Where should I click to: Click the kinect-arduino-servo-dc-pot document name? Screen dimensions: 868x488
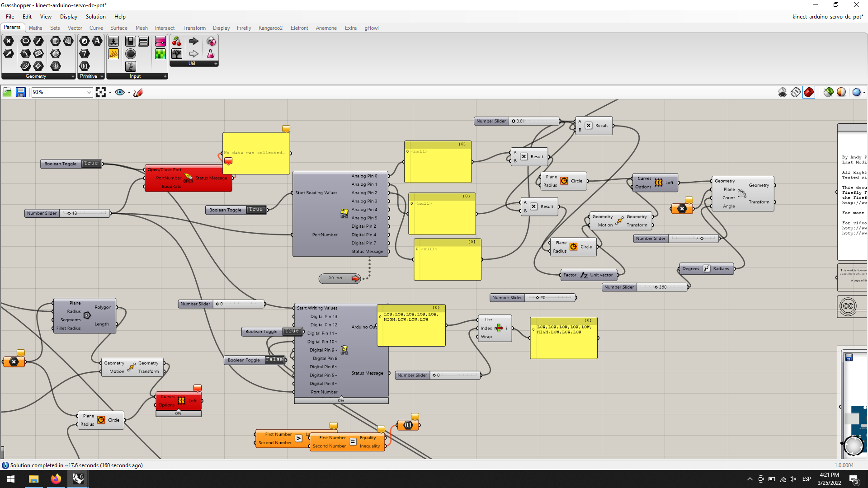click(x=827, y=17)
